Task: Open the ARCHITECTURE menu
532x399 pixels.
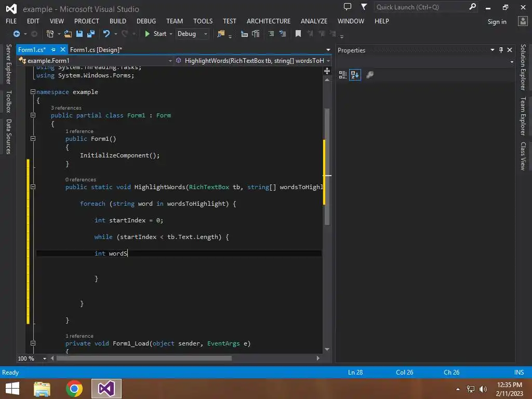Action: [x=269, y=21]
